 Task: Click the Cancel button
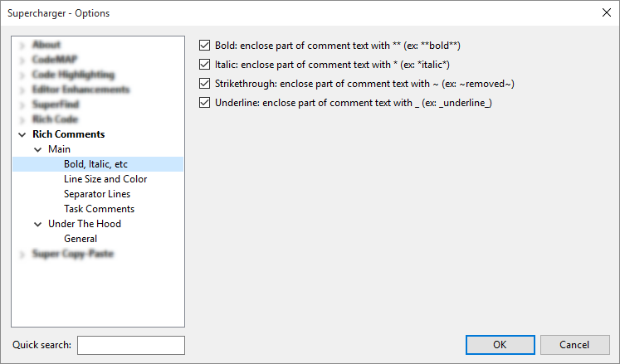[x=575, y=345]
